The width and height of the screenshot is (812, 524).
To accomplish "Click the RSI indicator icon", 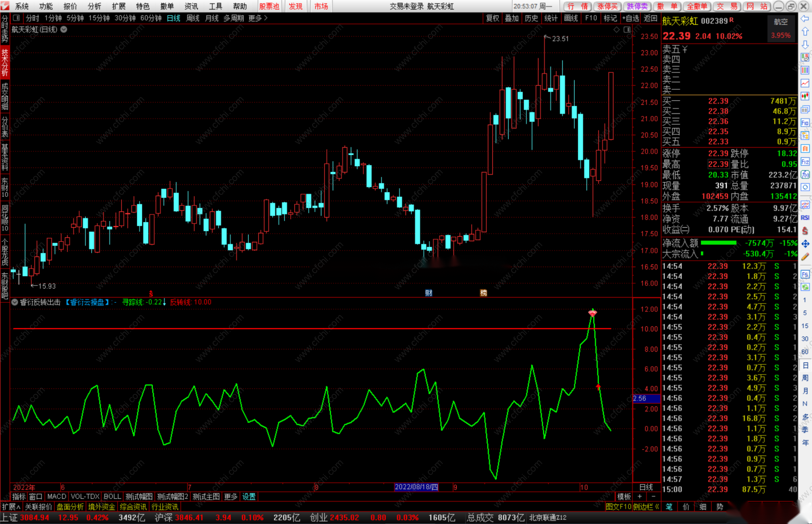I will [805, 218].
